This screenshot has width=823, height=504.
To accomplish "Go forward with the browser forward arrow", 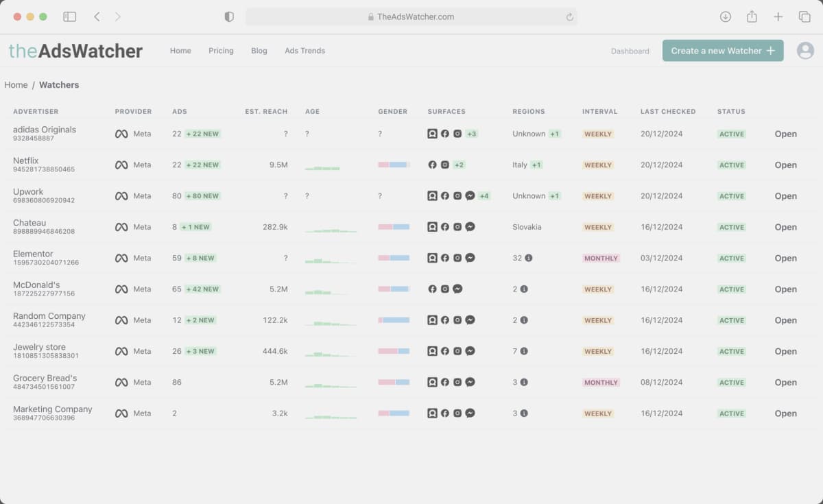I will [x=118, y=16].
